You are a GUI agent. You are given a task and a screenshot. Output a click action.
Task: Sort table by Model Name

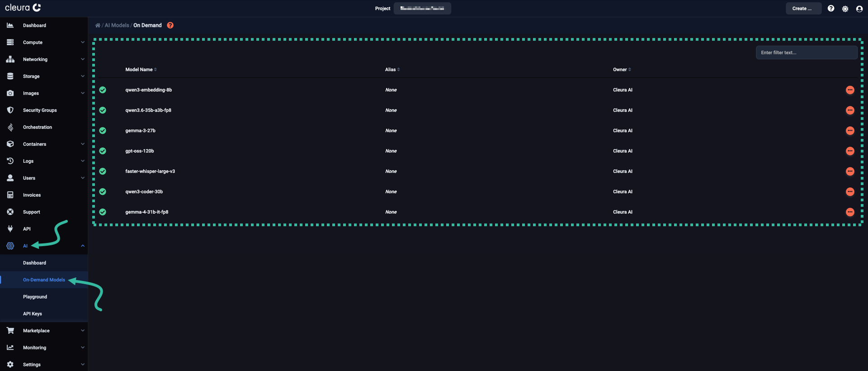tap(141, 70)
